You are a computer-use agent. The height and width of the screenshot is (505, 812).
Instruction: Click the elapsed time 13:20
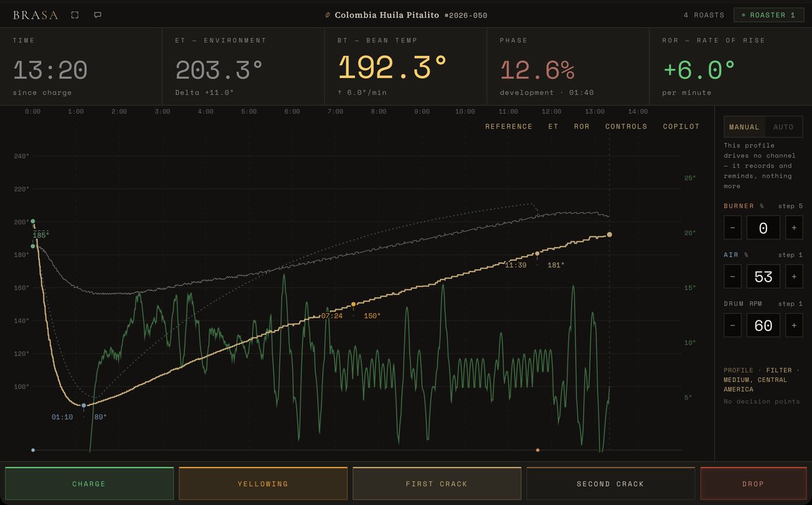pyautogui.click(x=50, y=70)
